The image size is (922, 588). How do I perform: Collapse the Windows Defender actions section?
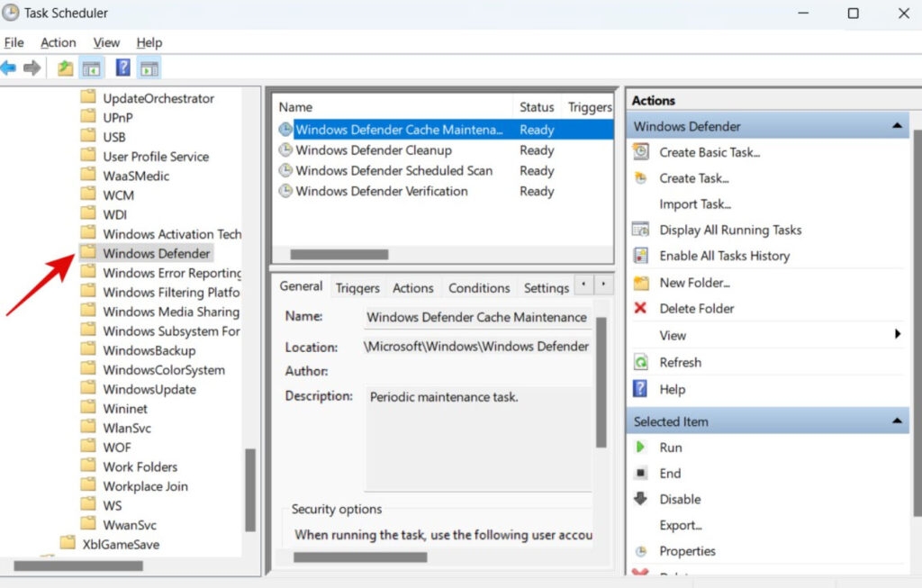[897, 126]
